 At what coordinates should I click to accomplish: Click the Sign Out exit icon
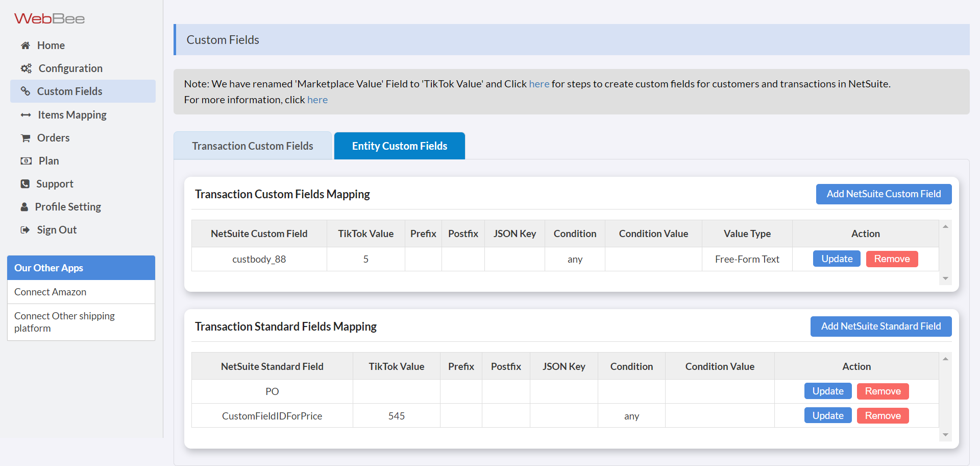[x=26, y=229]
